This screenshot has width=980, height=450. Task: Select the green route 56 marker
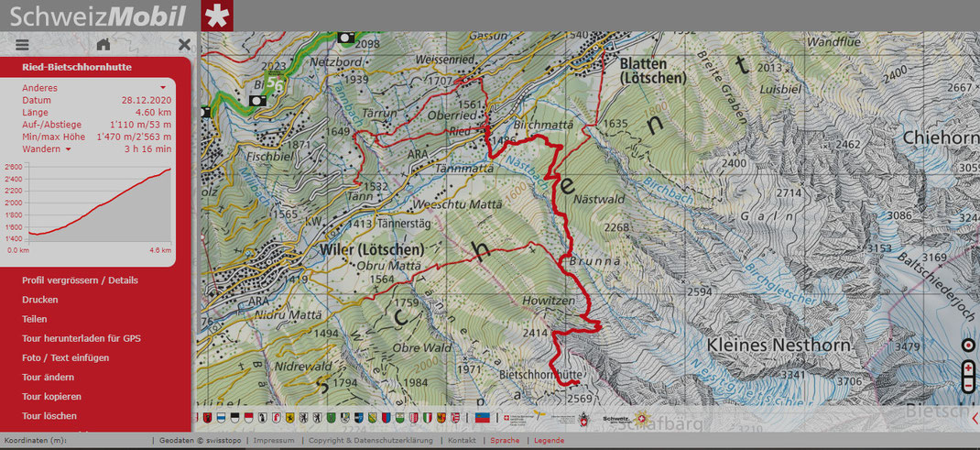tap(274, 82)
